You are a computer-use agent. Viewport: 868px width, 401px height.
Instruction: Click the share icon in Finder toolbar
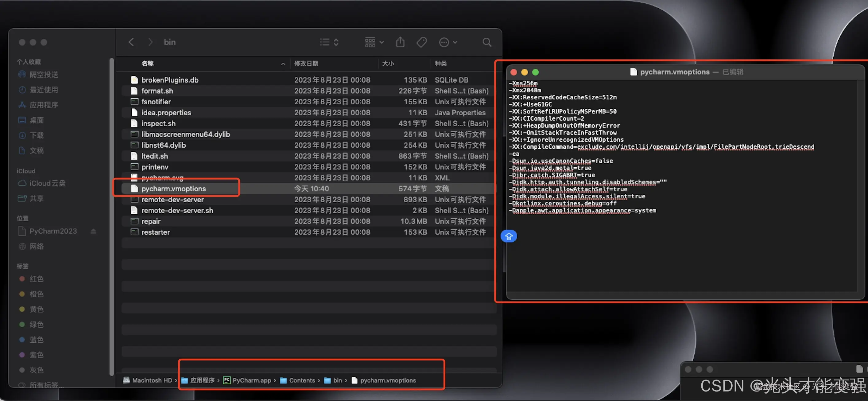point(400,42)
